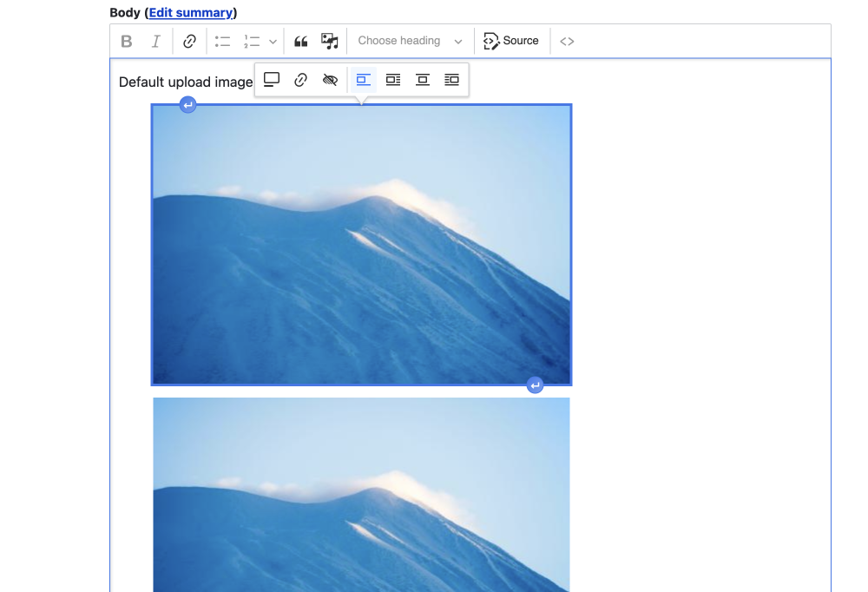Insert a code block with the angle brackets icon
This screenshot has height=592, width=868.
point(567,41)
